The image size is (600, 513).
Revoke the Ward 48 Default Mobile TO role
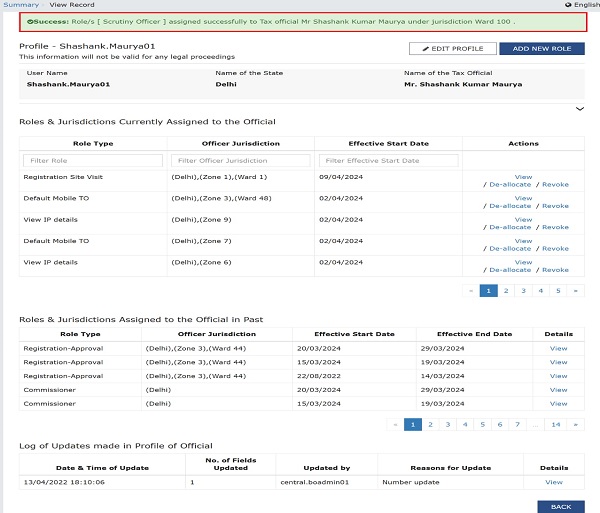[x=555, y=206]
